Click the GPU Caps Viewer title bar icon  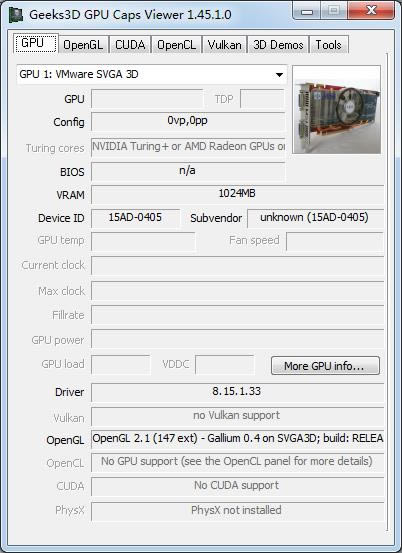[16, 15]
